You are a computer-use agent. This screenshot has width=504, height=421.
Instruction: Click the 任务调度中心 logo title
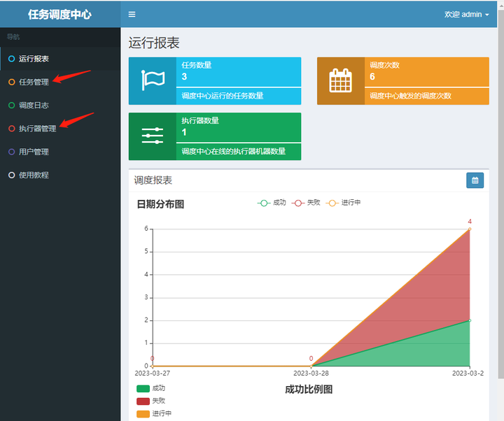(59, 15)
